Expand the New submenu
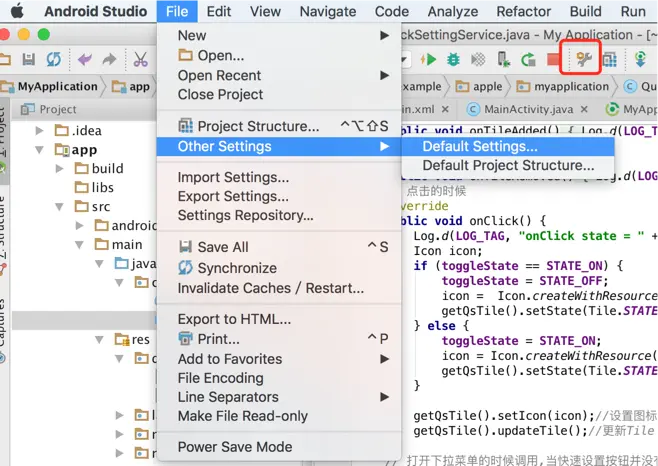 coord(279,36)
